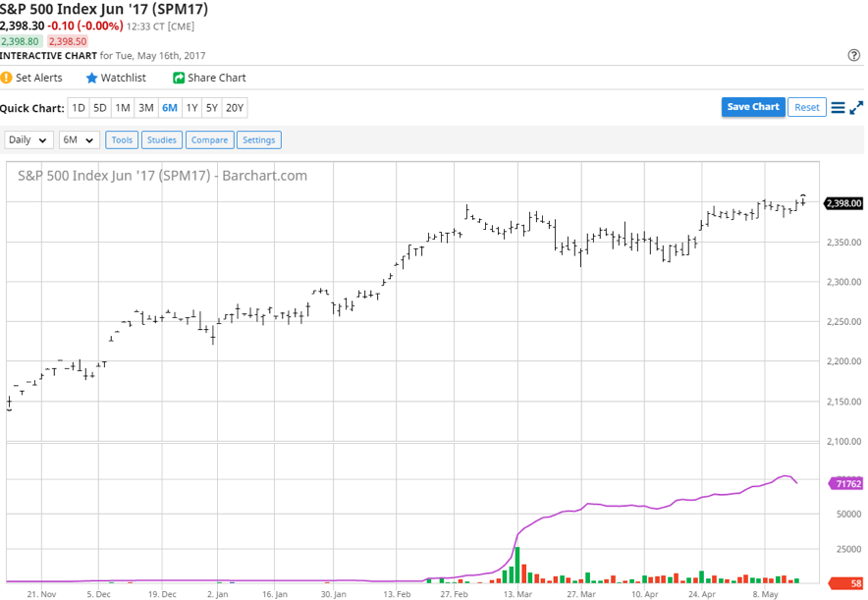Click the 21. Nov date axis label
The width and height of the screenshot is (868, 600).
[41, 594]
